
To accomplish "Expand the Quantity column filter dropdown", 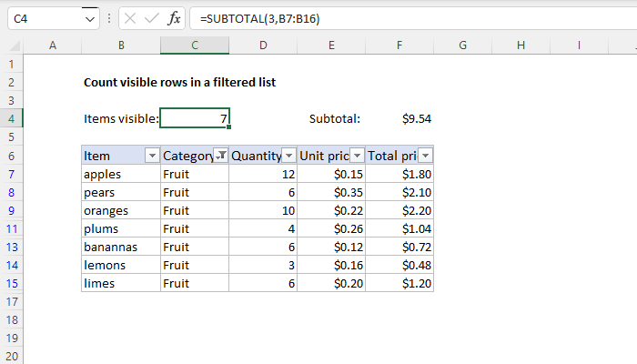I will click(x=288, y=156).
